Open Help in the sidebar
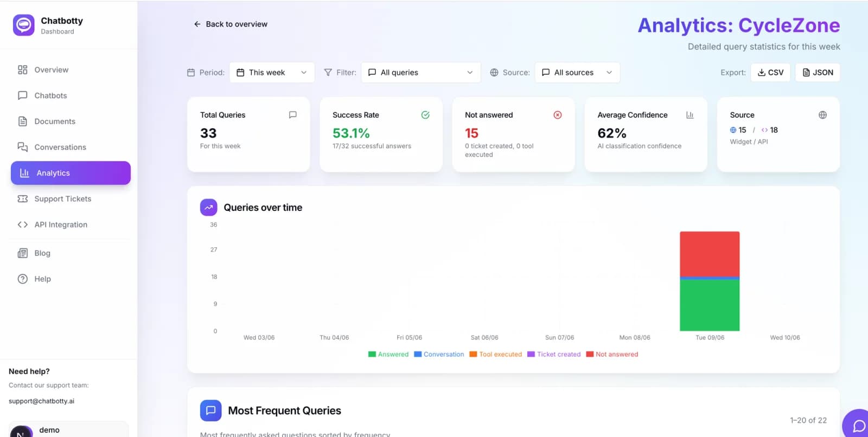 click(x=71, y=279)
